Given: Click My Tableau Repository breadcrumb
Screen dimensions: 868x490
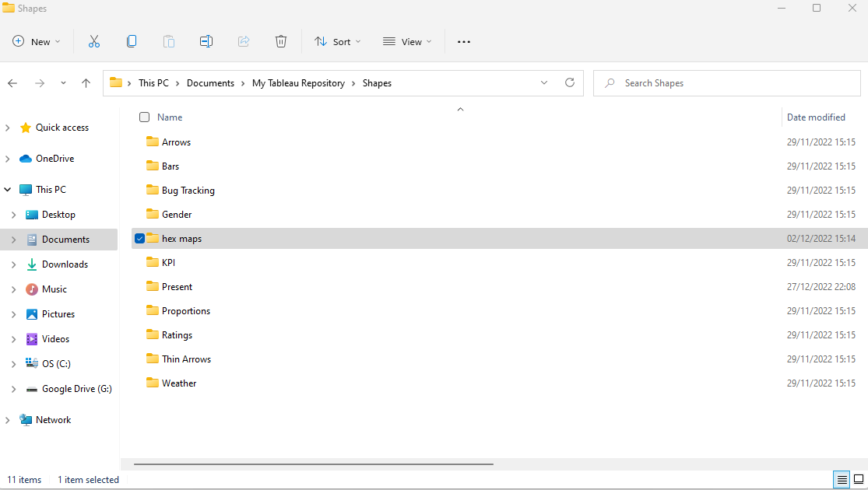Looking at the screenshot, I should pos(298,83).
